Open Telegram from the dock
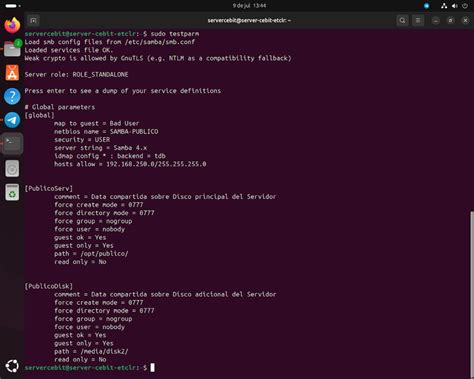The height and width of the screenshot is (379, 474). [x=12, y=120]
